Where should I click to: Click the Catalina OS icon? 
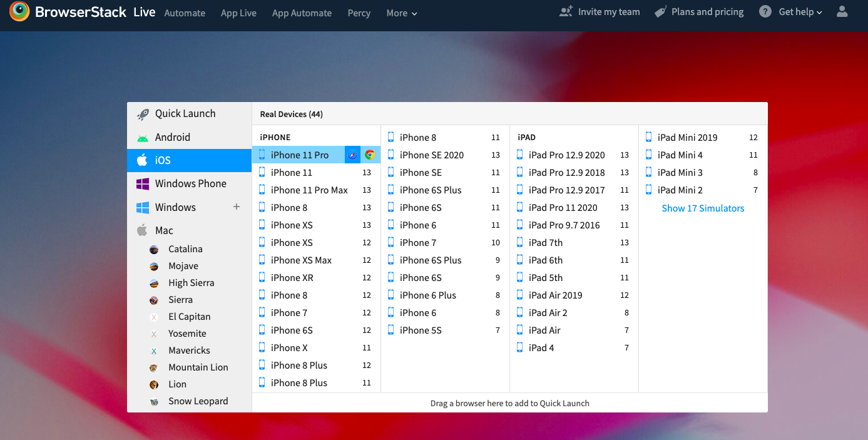point(154,249)
